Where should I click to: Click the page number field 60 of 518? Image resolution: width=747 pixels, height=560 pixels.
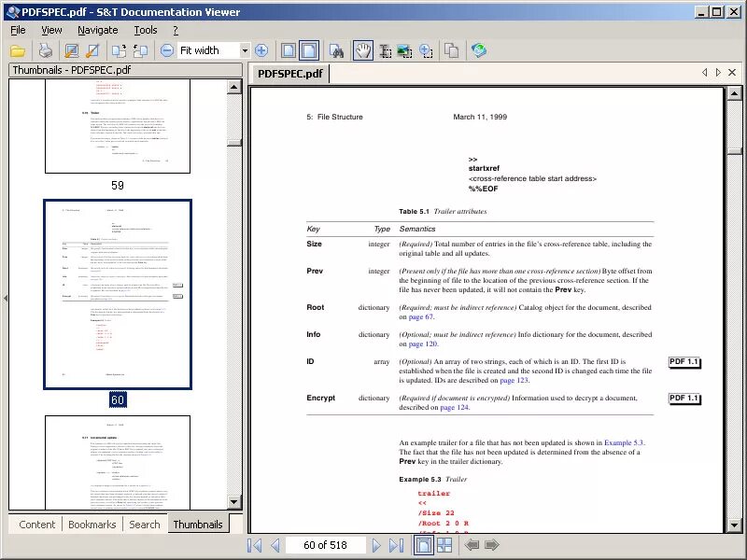click(x=325, y=545)
